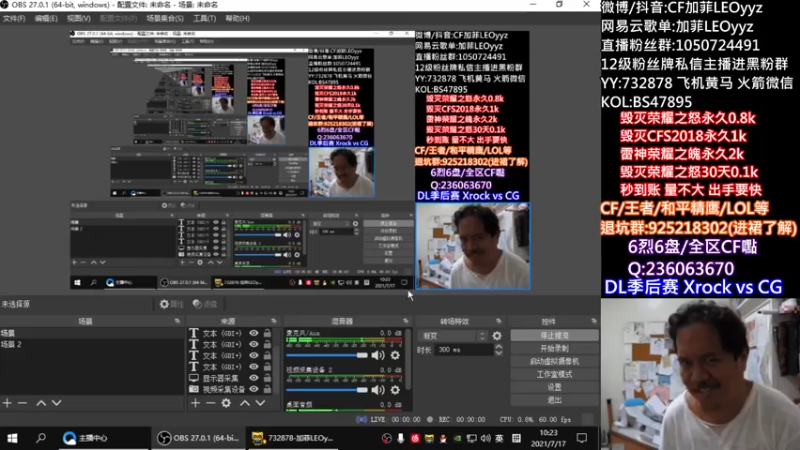Click the 停止推流 button
Image resolution: width=800 pixels, height=450 pixels.
tap(554, 336)
